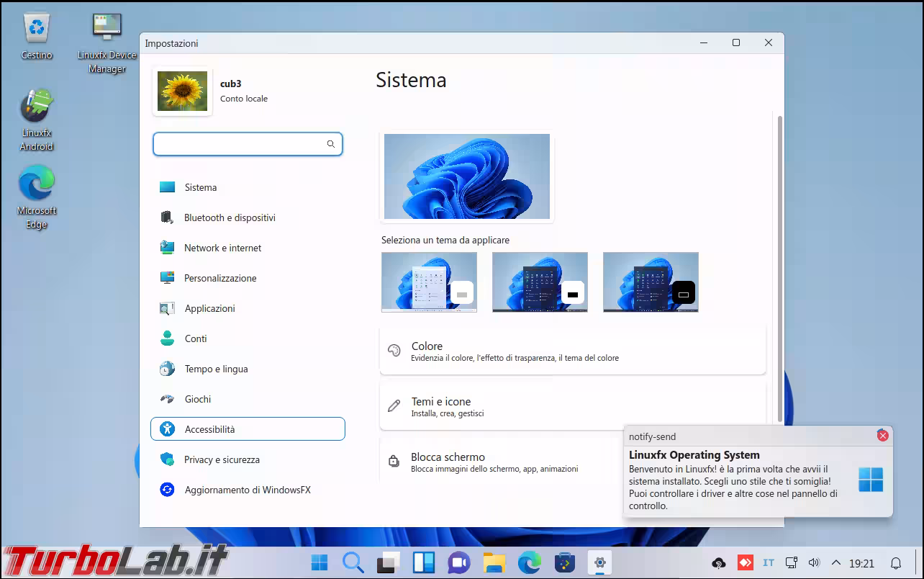Expand the system tray hidden icons chevron

(x=835, y=562)
